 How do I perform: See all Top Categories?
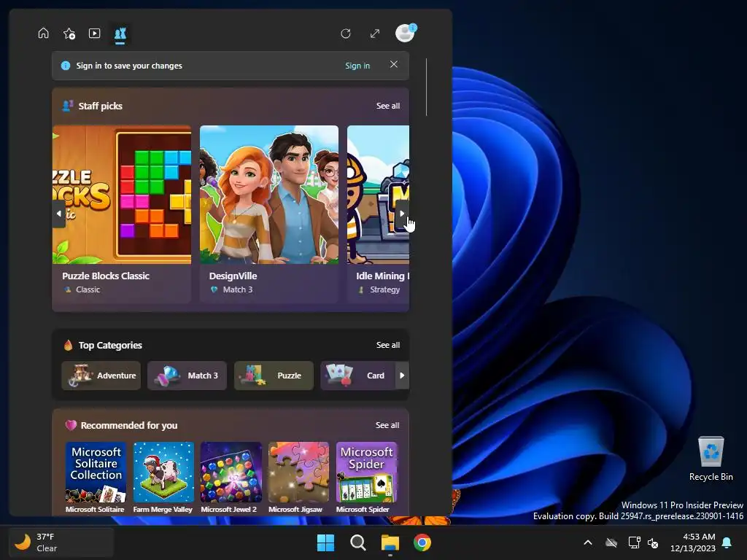click(x=388, y=345)
